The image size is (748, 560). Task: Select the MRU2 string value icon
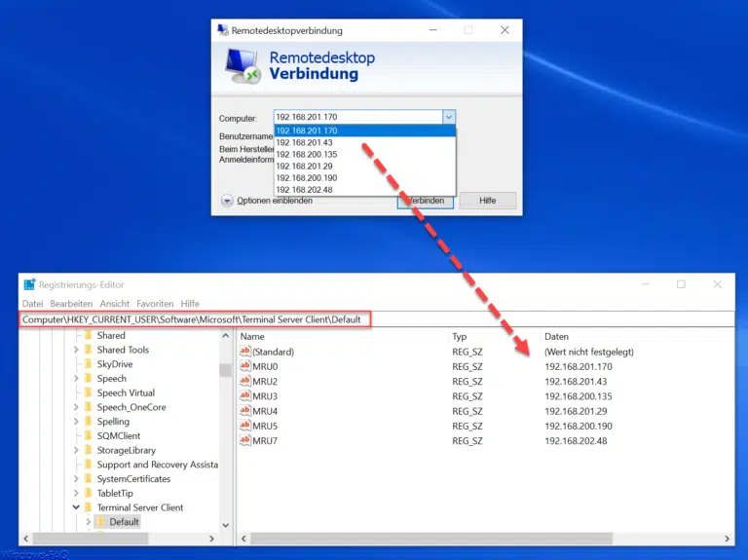click(244, 382)
